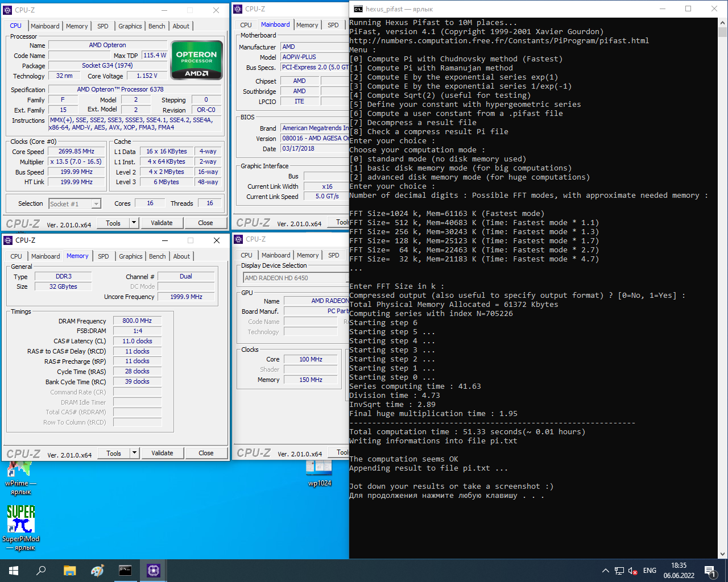
Task: Click GPU Memory clock 150 MHz
Action: coord(311,380)
